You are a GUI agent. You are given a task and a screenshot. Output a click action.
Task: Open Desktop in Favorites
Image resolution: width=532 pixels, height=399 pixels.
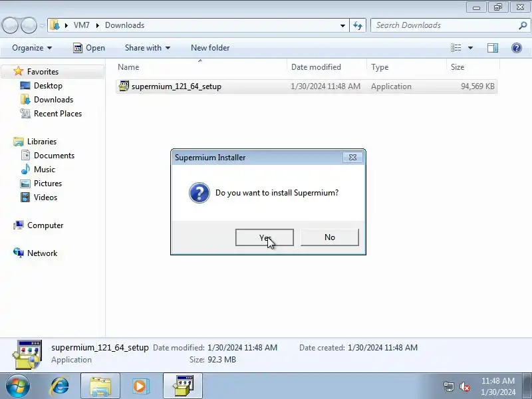48,86
